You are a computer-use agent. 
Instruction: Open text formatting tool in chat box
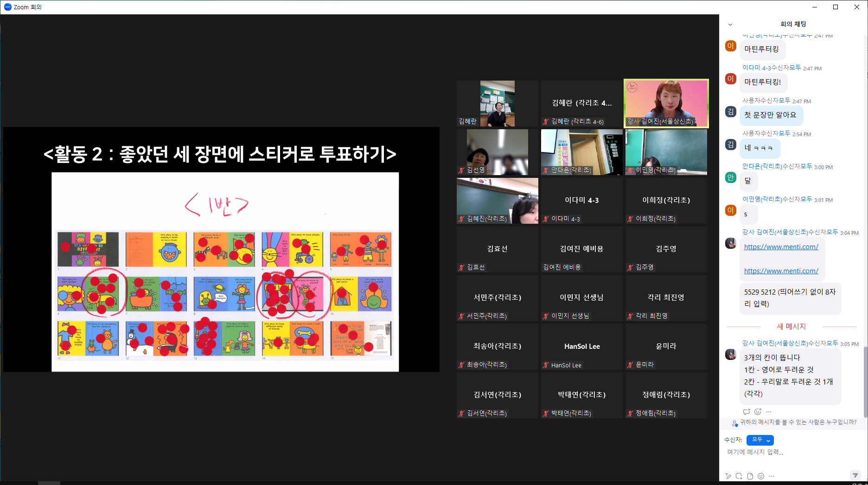(728, 476)
